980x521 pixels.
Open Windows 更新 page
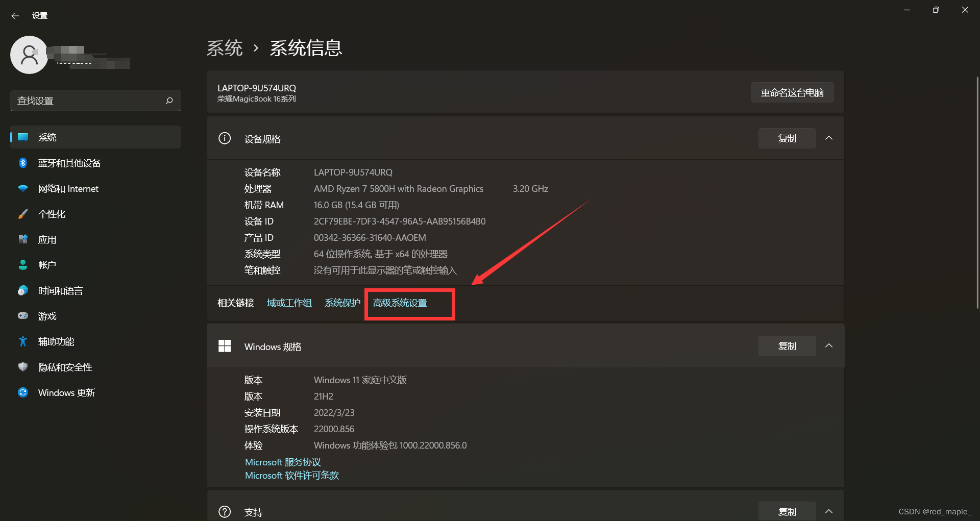[x=95, y=392]
